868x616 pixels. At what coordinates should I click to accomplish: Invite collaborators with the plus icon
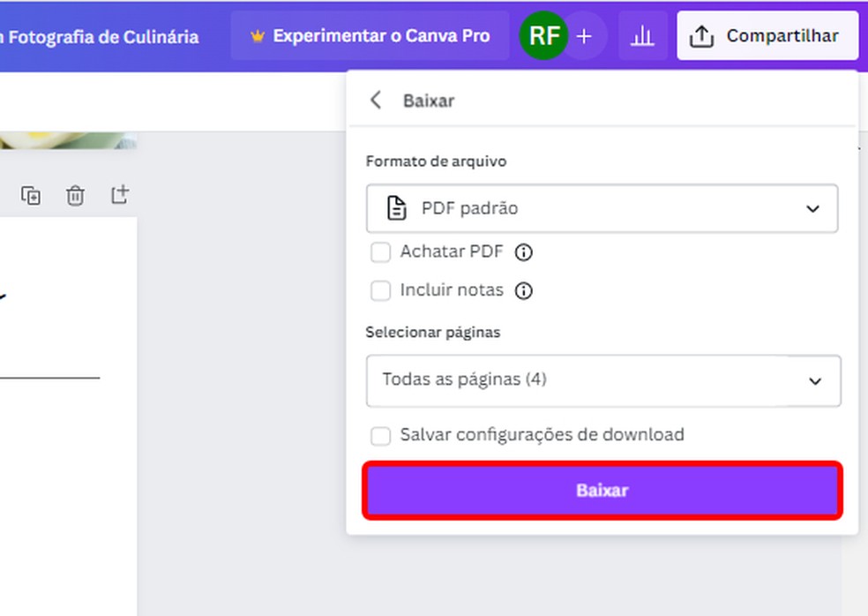584,35
